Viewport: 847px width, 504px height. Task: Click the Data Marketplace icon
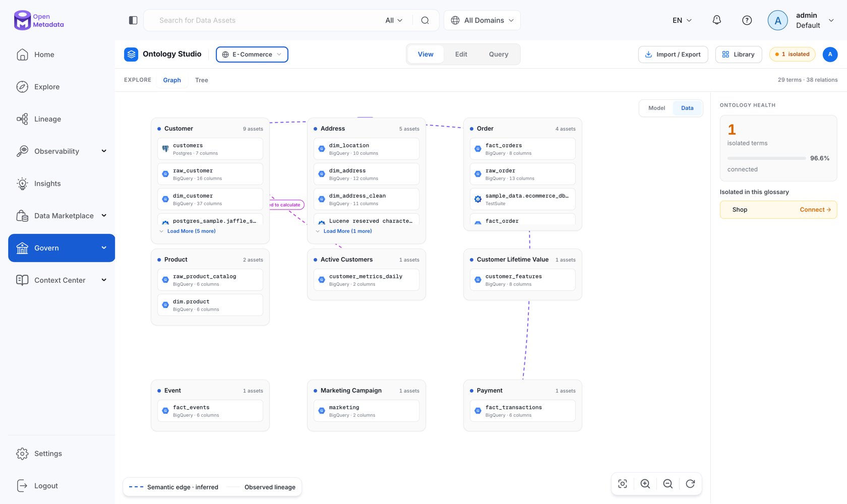(x=22, y=216)
